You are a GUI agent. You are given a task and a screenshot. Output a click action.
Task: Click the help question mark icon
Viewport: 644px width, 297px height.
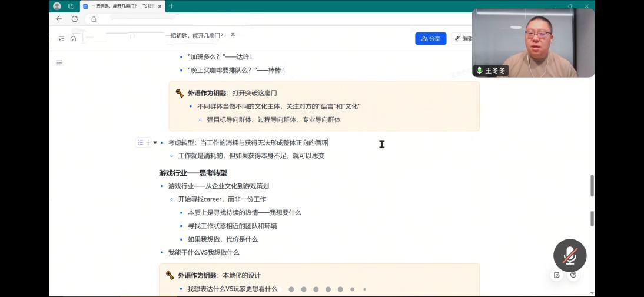(x=573, y=275)
